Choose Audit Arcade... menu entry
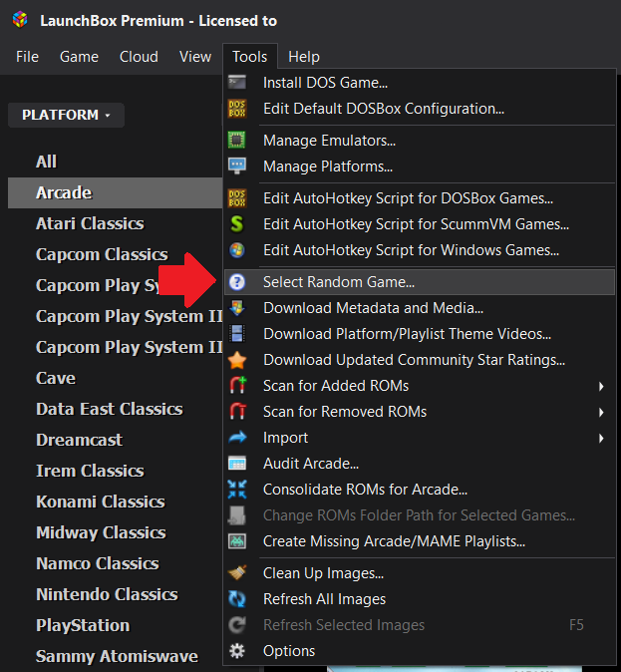The image size is (621, 672). pyautogui.click(x=420, y=464)
